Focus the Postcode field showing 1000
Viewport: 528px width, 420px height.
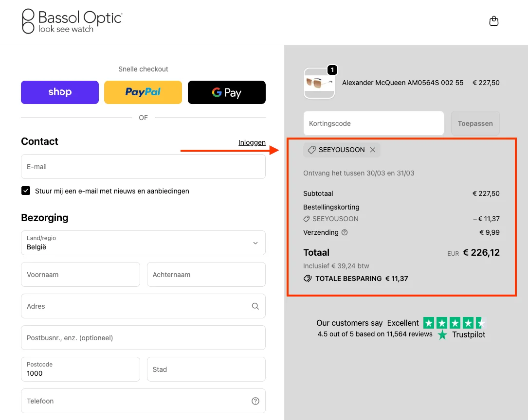[x=80, y=369]
